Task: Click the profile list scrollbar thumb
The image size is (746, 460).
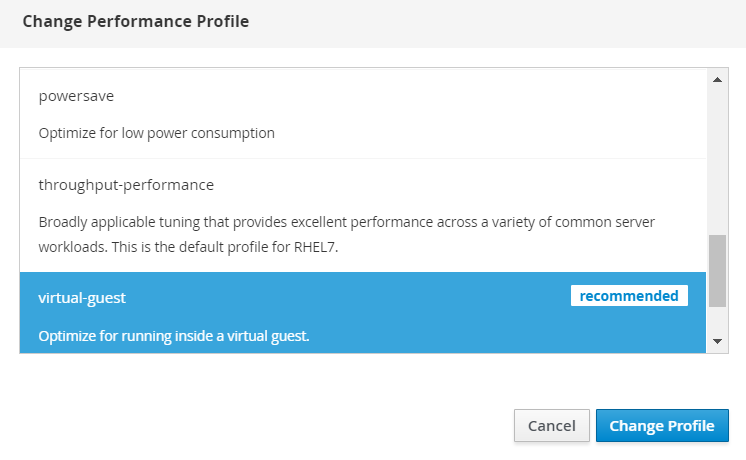Action: tap(717, 270)
